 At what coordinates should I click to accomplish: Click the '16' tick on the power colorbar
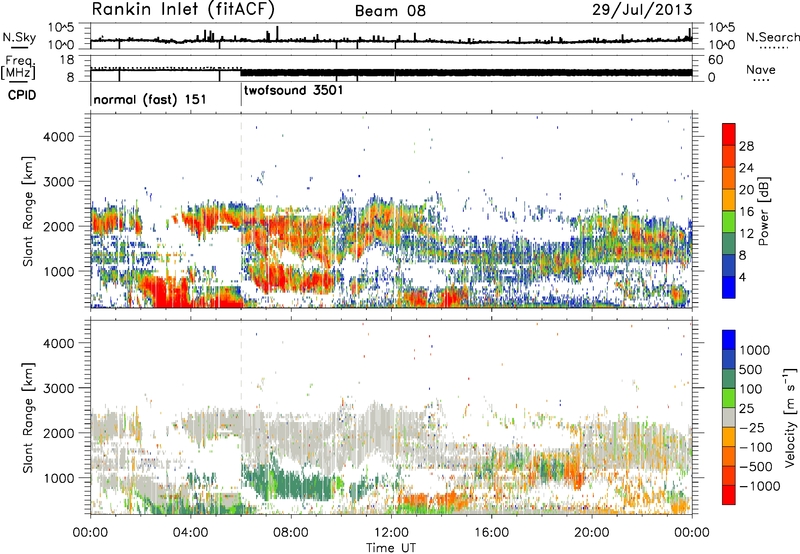[746, 212]
